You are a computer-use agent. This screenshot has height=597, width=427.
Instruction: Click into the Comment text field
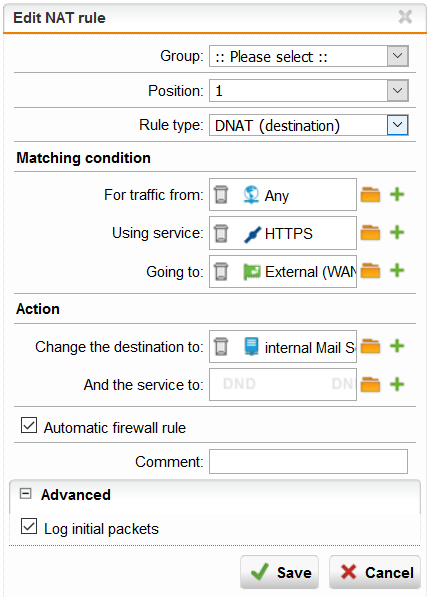[x=308, y=461]
